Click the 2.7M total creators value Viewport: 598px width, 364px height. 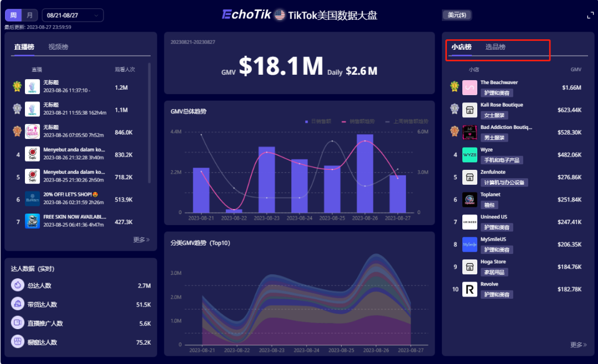144,285
